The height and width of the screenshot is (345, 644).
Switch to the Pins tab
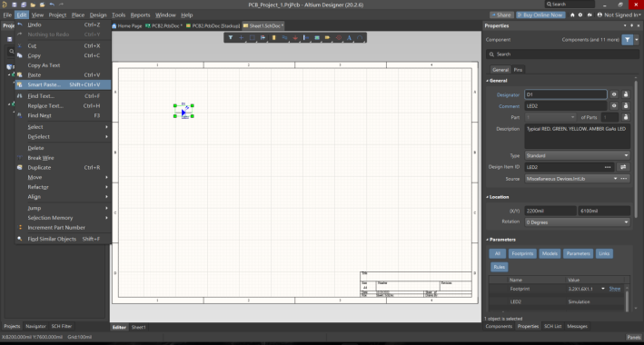click(518, 70)
